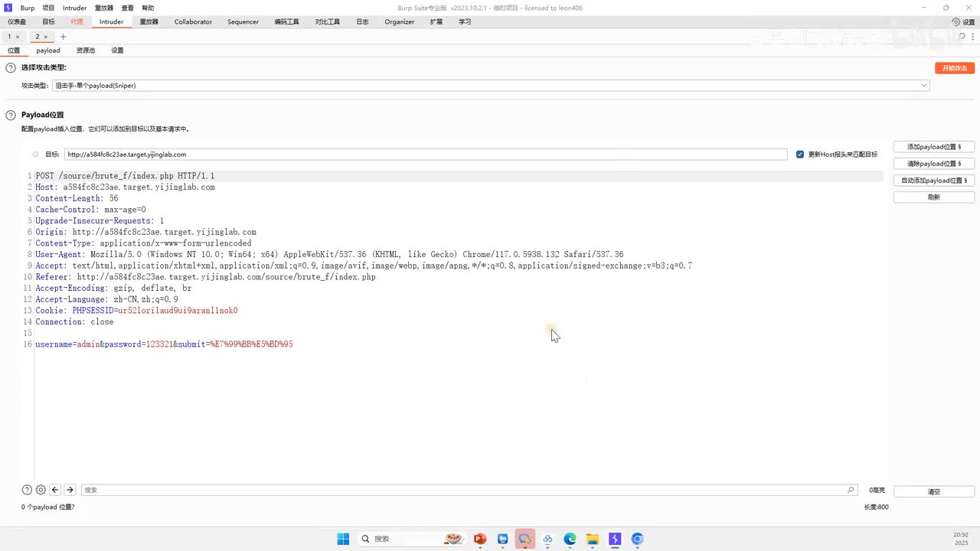Switch to the Organizer tab
The image size is (980, 551).
click(x=400, y=22)
